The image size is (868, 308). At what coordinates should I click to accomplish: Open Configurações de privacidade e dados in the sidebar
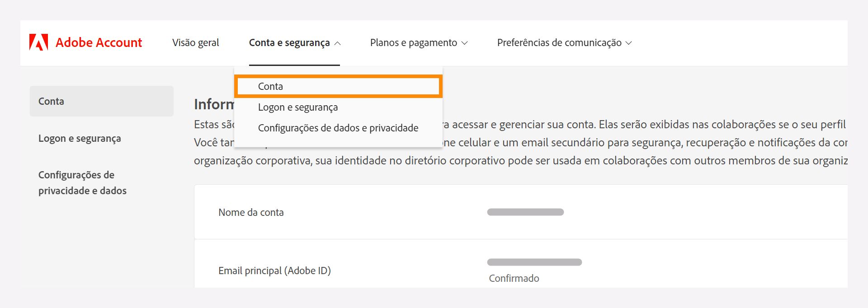81,182
